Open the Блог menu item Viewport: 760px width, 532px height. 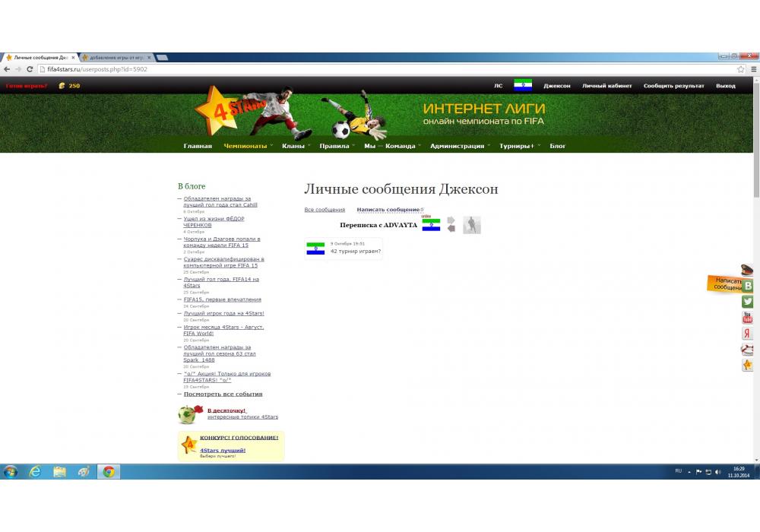558,146
